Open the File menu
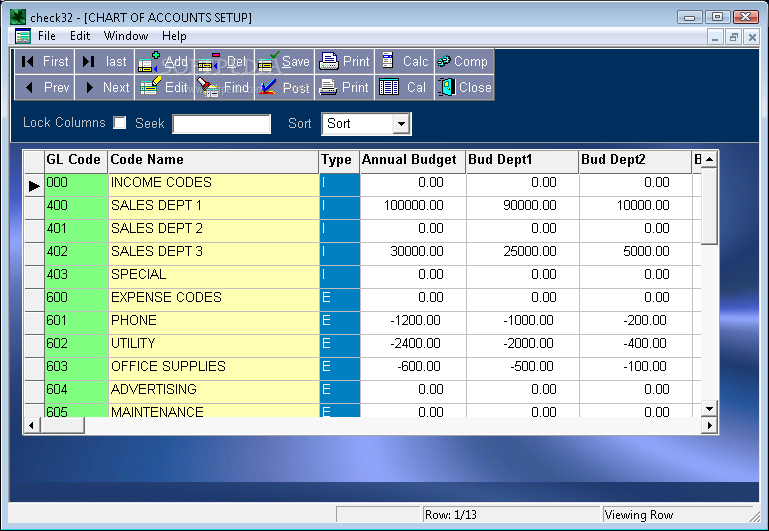The image size is (769, 531). pyautogui.click(x=47, y=36)
